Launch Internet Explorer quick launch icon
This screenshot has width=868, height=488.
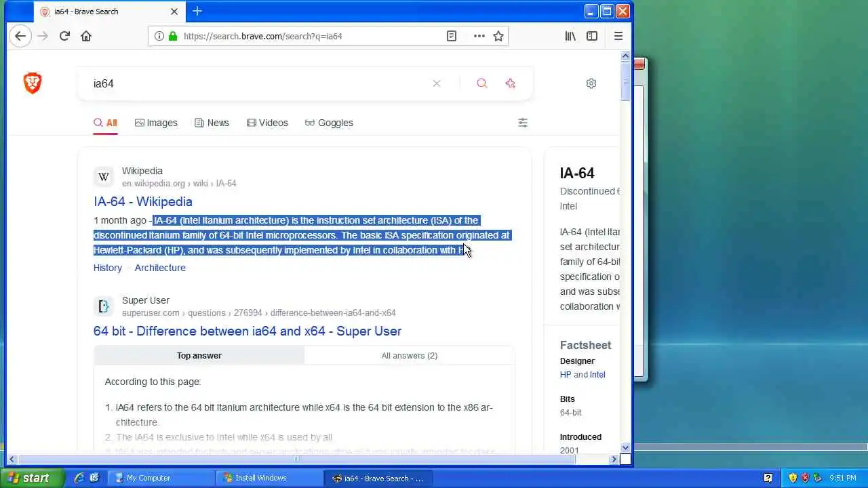pyautogui.click(x=79, y=478)
